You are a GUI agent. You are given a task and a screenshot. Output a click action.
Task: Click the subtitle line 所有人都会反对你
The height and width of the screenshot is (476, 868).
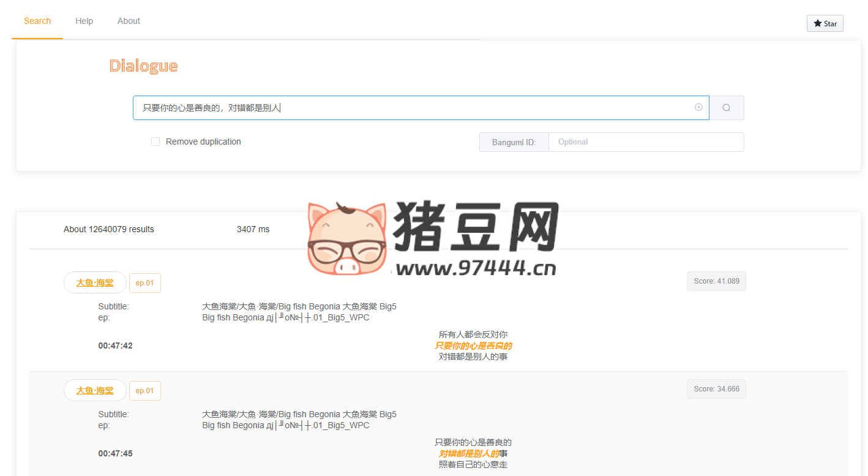[473, 334]
